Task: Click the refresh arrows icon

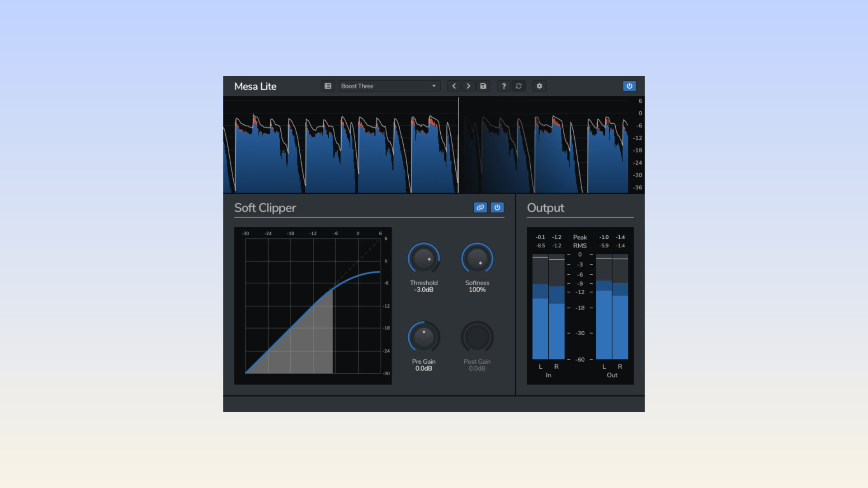Action: tap(519, 86)
